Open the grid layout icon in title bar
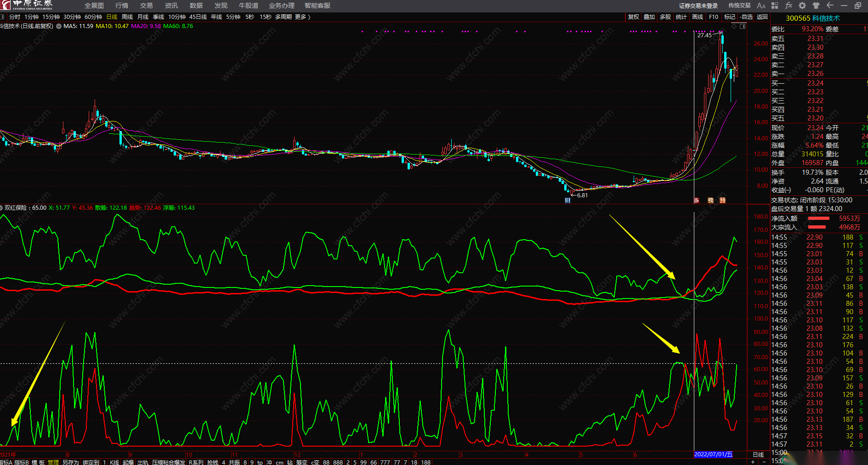Viewport: 868px width, 465px height. click(x=775, y=6)
